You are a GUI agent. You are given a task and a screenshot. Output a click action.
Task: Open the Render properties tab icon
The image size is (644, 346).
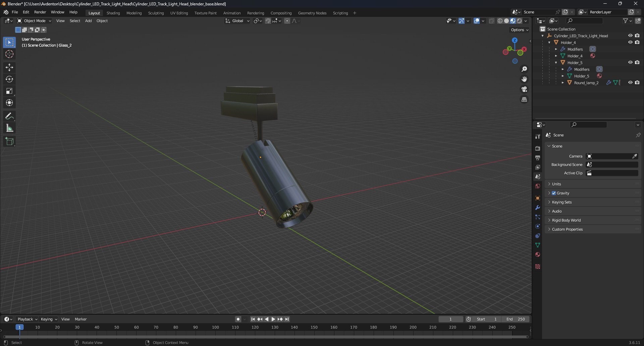tap(538, 148)
